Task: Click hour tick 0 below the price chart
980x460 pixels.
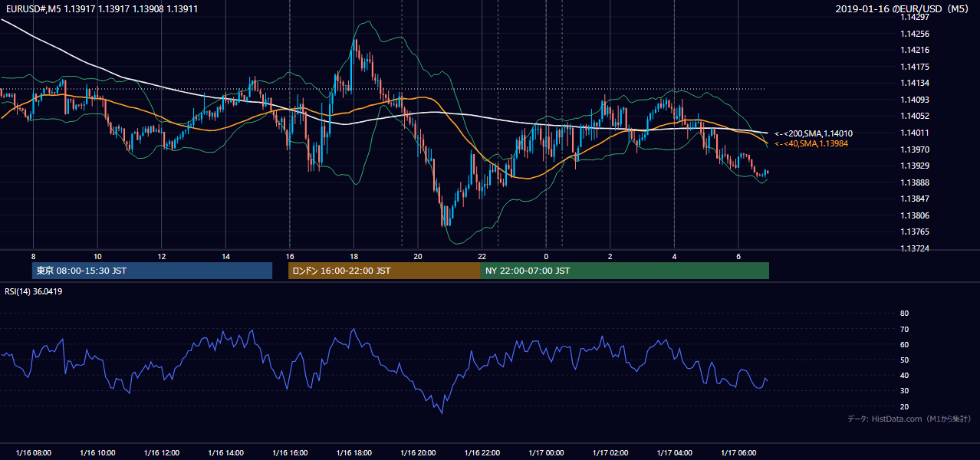Action: click(546, 256)
